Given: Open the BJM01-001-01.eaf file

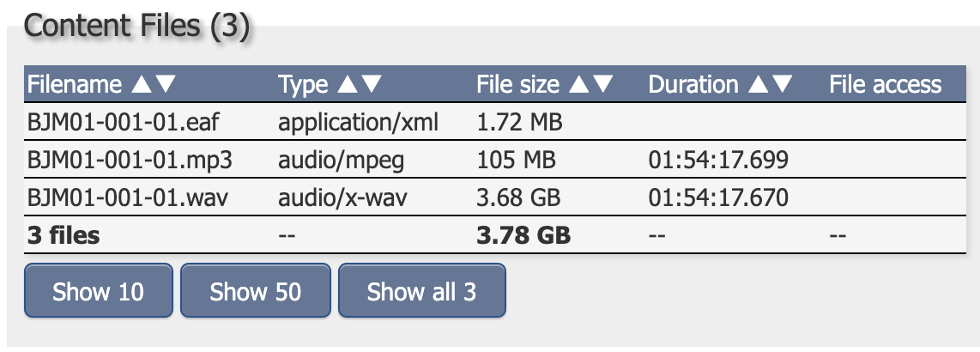Looking at the screenshot, I should pyautogui.click(x=124, y=122).
